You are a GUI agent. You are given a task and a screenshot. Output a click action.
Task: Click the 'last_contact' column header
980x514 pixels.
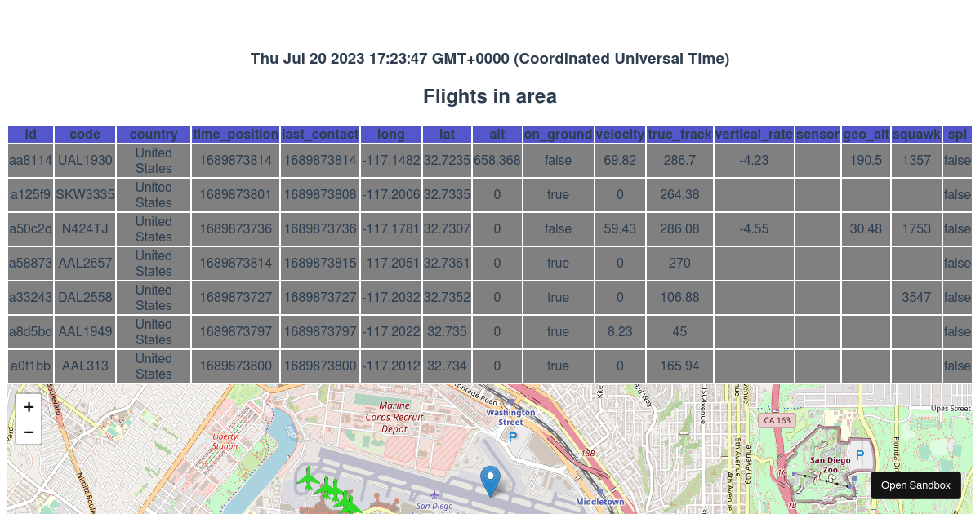320,134
